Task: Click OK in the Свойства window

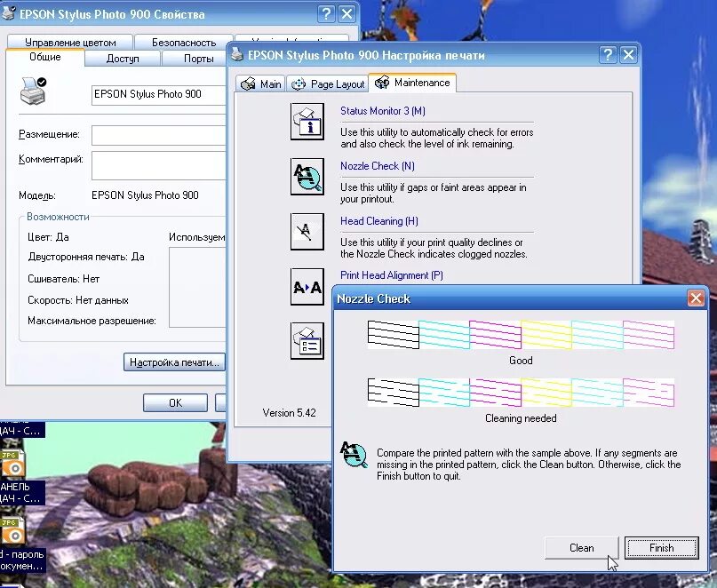Action: [x=175, y=403]
